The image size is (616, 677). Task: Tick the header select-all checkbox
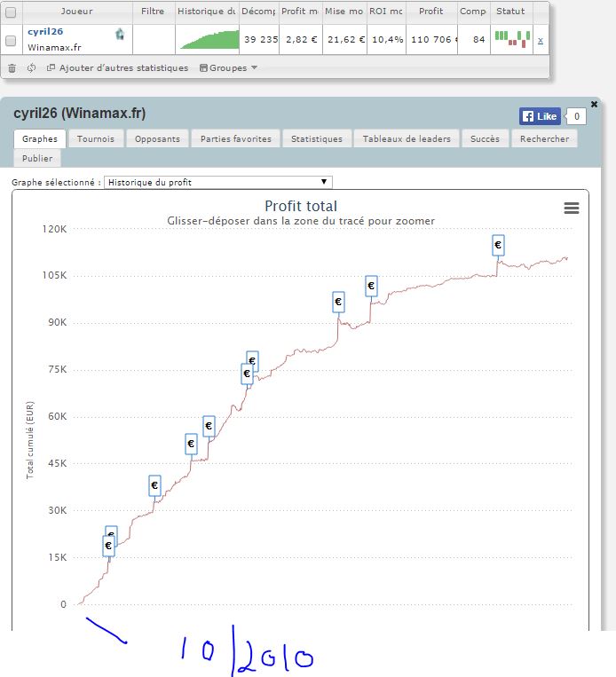pos(11,12)
